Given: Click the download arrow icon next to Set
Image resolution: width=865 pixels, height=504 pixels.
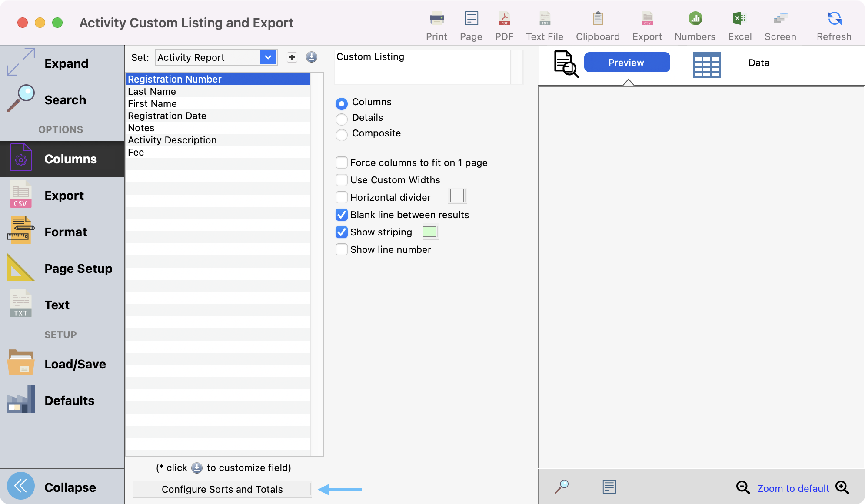Looking at the screenshot, I should pyautogui.click(x=312, y=57).
